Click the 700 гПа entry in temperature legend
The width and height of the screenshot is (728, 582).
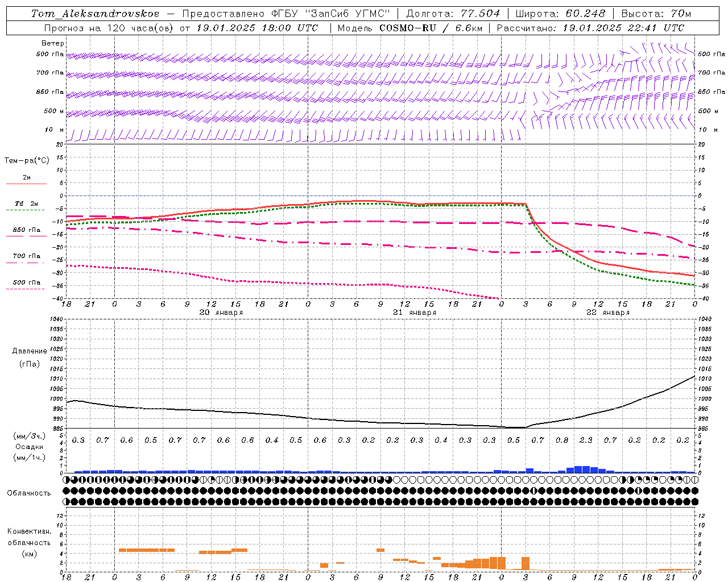[x=27, y=256]
